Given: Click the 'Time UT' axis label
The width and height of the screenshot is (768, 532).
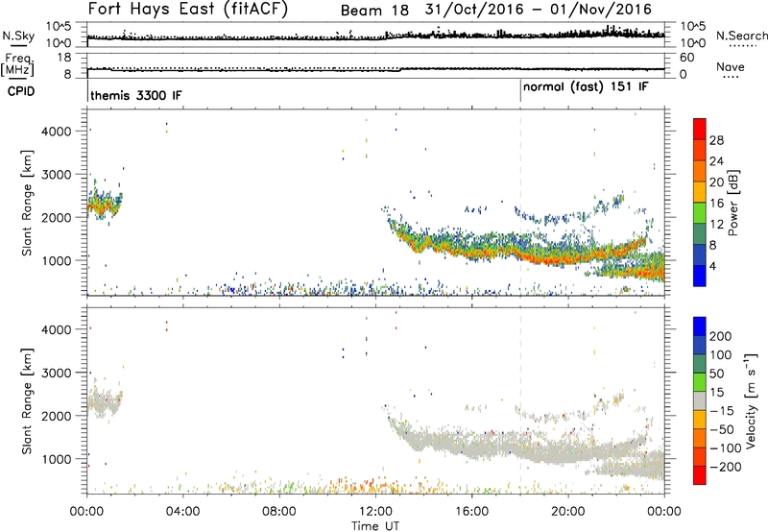Looking at the screenshot, I should [375, 525].
